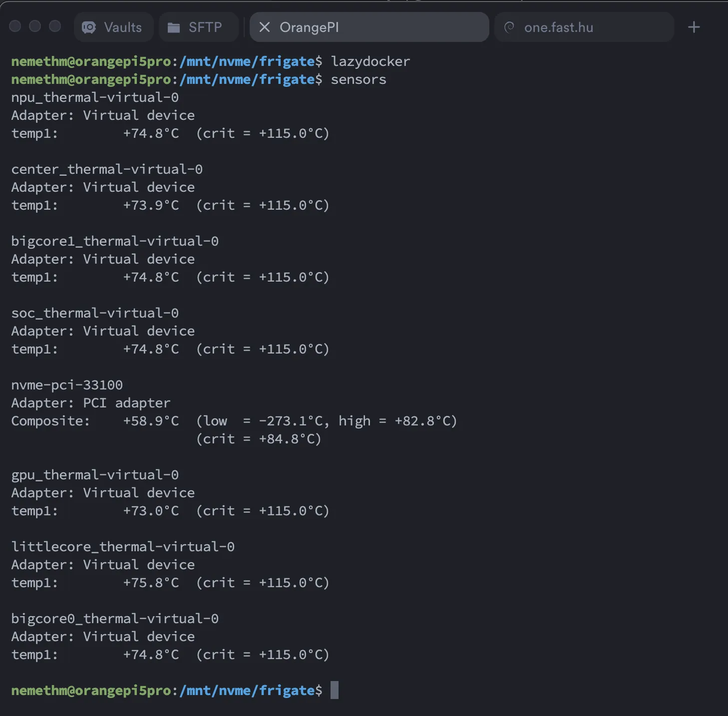Open a new tab with plus button
The width and height of the screenshot is (728, 716).
tap(694, 27)
